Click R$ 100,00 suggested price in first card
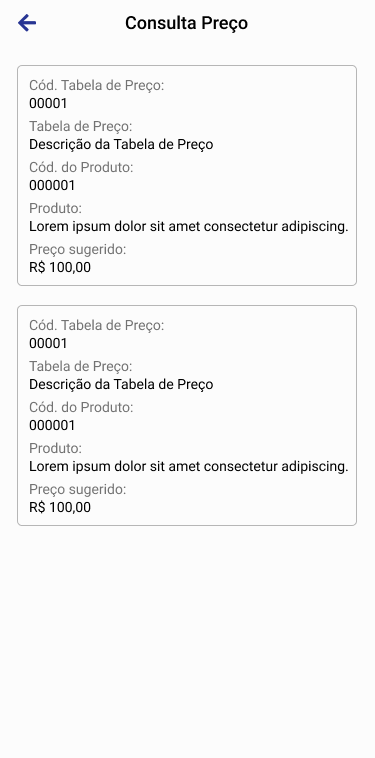Image resolution: width=375 pixels, height=758 pixels. 60,267
